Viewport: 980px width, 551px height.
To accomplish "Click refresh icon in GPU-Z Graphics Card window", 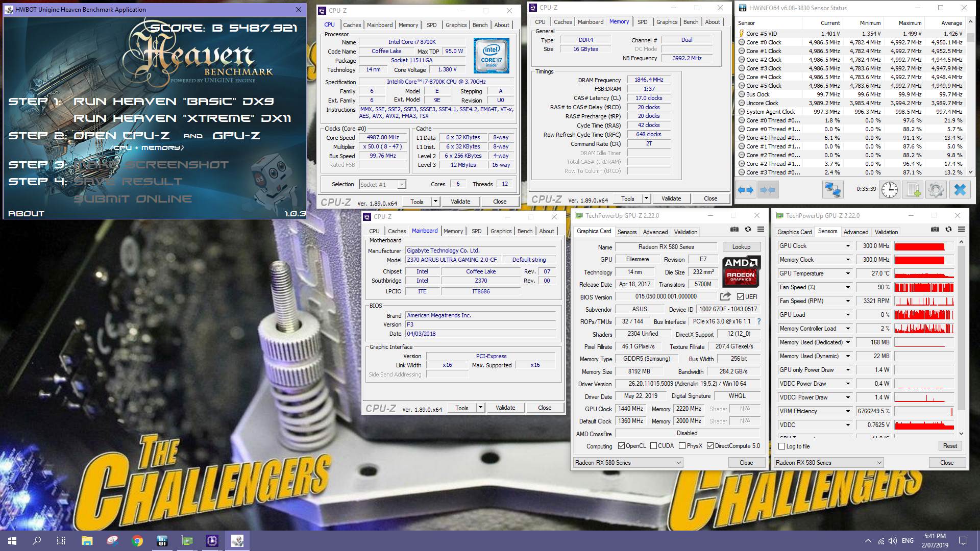I will point(748,230).
